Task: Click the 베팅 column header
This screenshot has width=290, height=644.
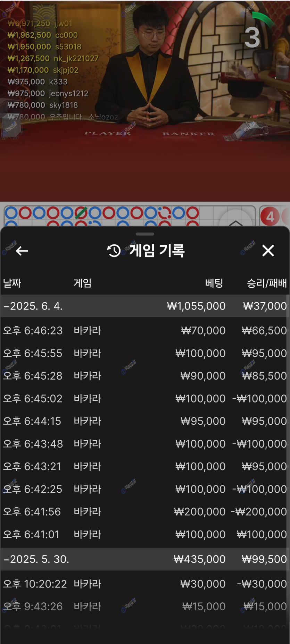Action: [x=214, y=283]
